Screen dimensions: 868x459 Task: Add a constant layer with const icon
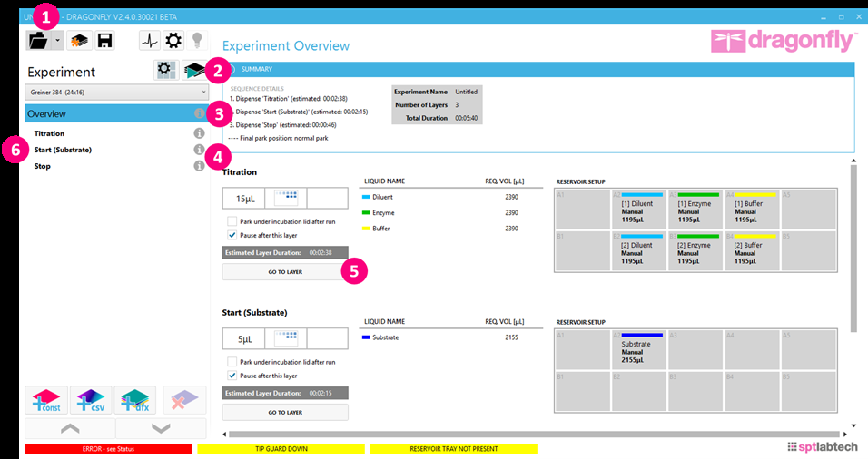pos(45,400)
